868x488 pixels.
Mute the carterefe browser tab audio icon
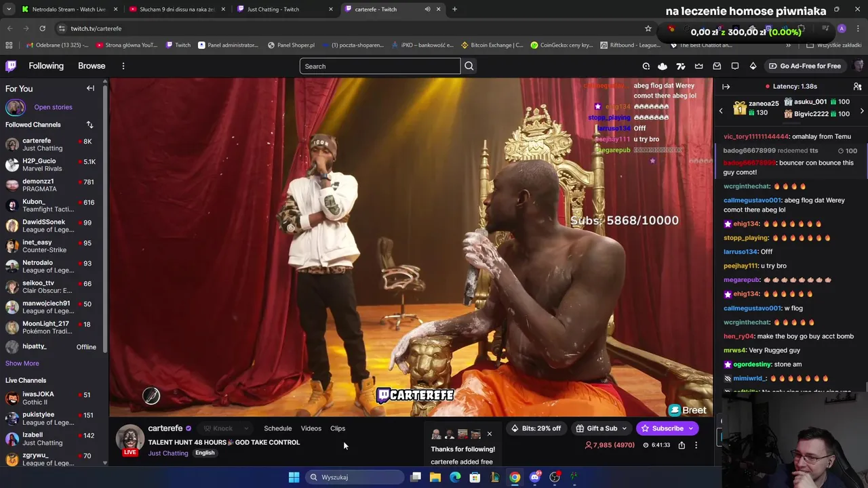point(427,9)
